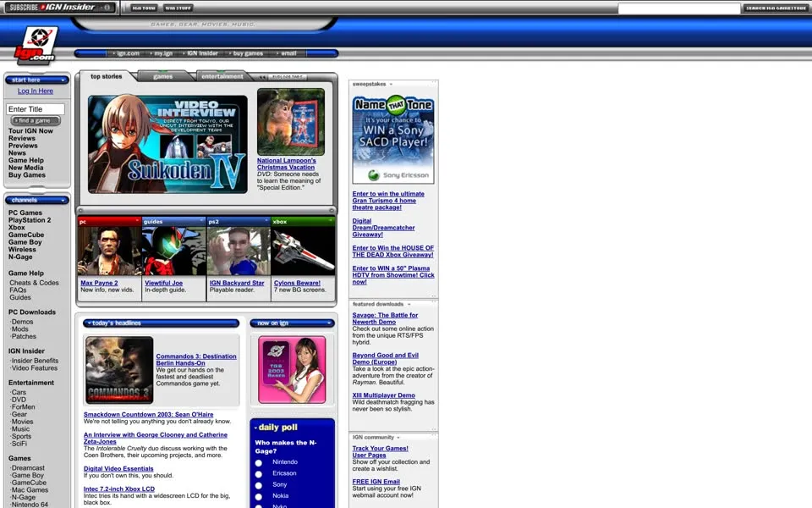
Task: Select the top stories tab
Action: click(x=107, y=77)
